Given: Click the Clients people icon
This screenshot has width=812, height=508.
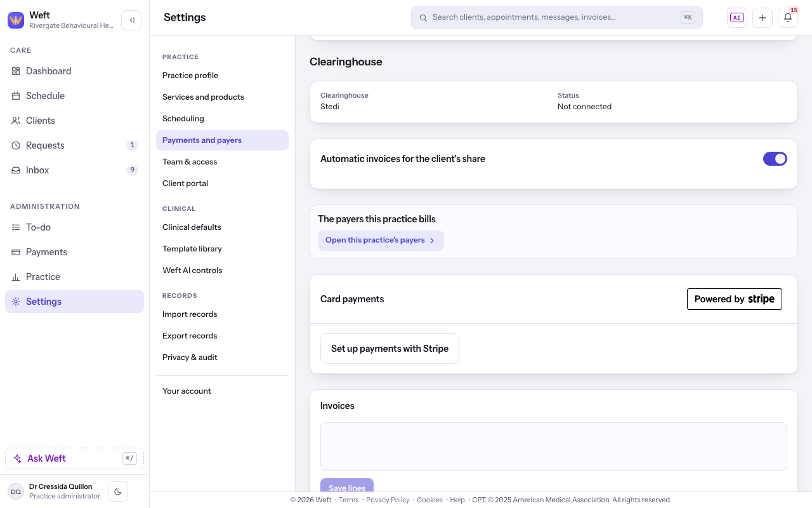Looking at the screenshot, I should click(x=16, y=121).
